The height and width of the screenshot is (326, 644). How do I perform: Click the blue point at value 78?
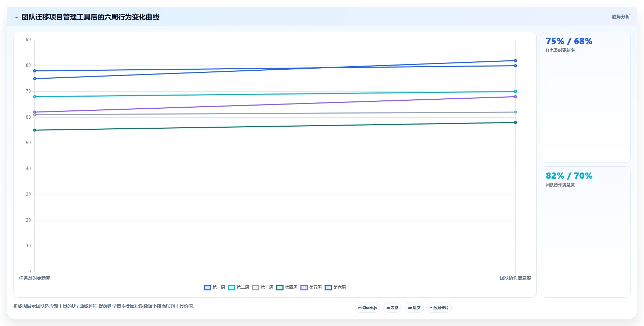(x=34, y=71)
